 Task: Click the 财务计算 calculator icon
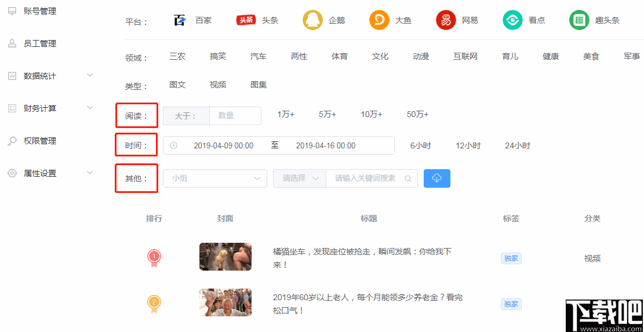pyautogui.click(x=12, y=108)
